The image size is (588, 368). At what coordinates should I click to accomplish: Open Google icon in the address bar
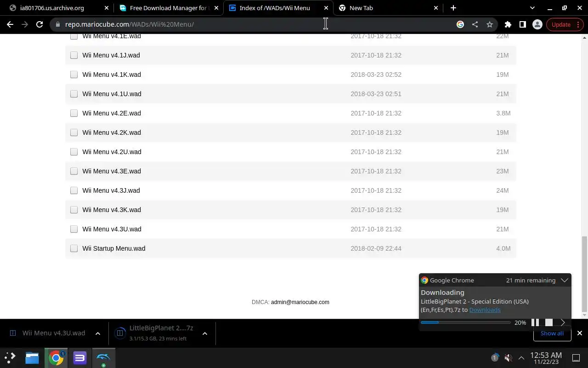[x=460, y=24]
